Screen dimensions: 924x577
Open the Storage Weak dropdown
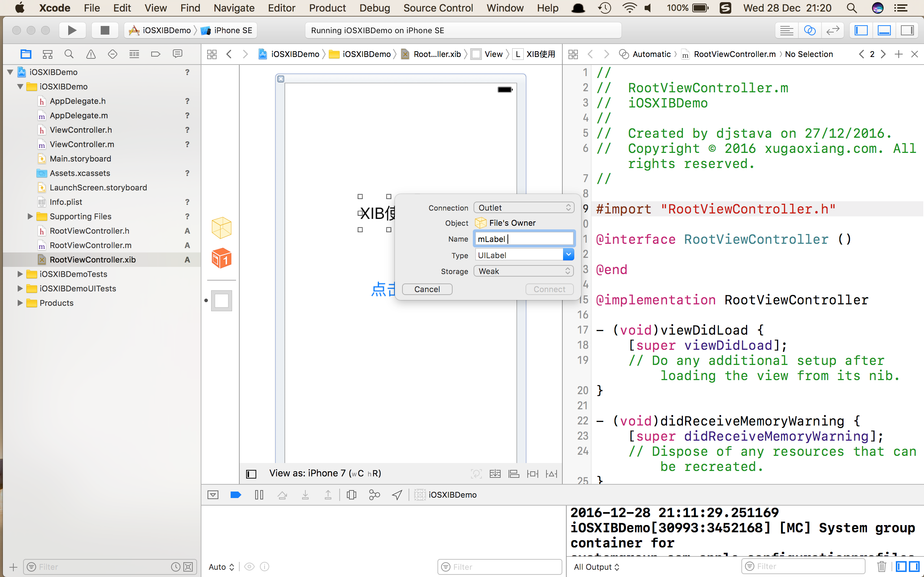(524, 271)
